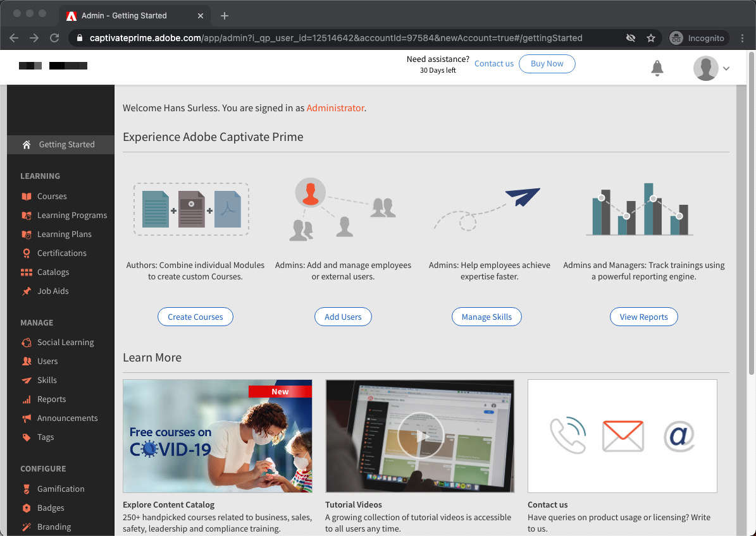Click the Catalogs grid icon
Viewport: 756px width, 536px height.
click(x=27, y=272)
